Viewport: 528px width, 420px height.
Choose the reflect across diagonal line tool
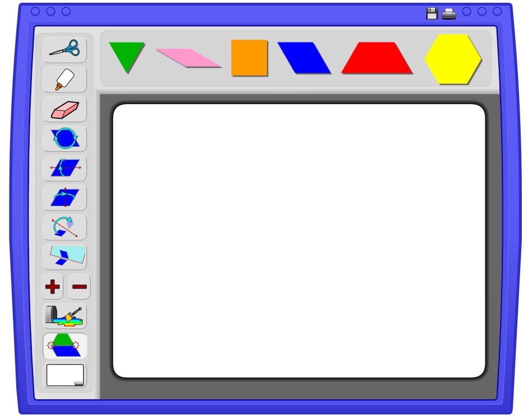pyautogui.click(x=64, y=227)
